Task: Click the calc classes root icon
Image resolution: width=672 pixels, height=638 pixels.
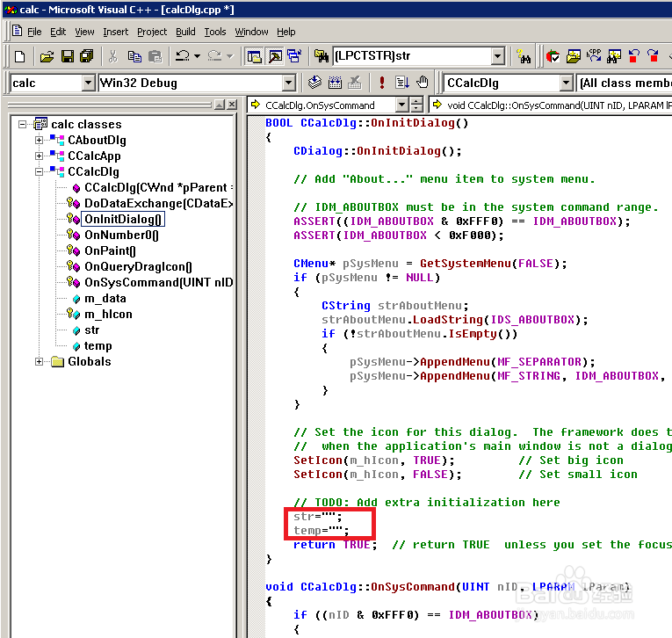Action: (40, 124)
